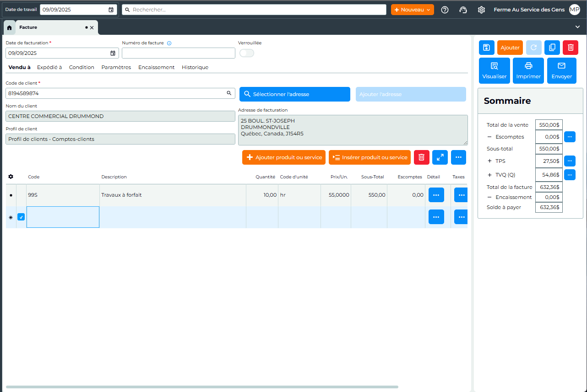Click the Visualiser button
Viewport: 587px width, 392px height.
495,71
